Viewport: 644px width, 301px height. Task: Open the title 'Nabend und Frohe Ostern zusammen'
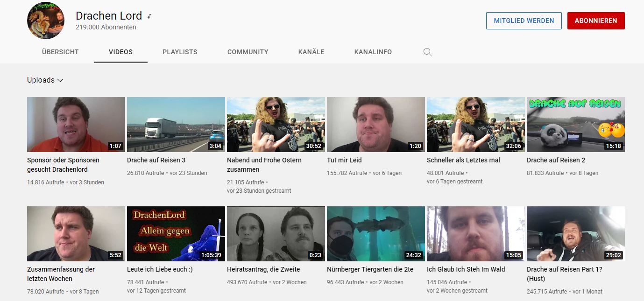click(x=264, y=165)
